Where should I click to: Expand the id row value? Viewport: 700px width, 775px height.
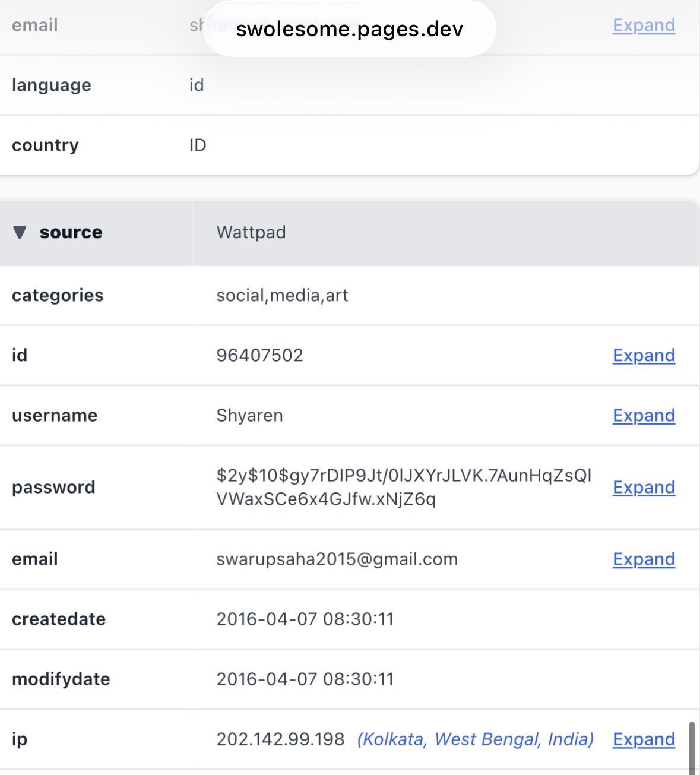click(x=644, y=355)
